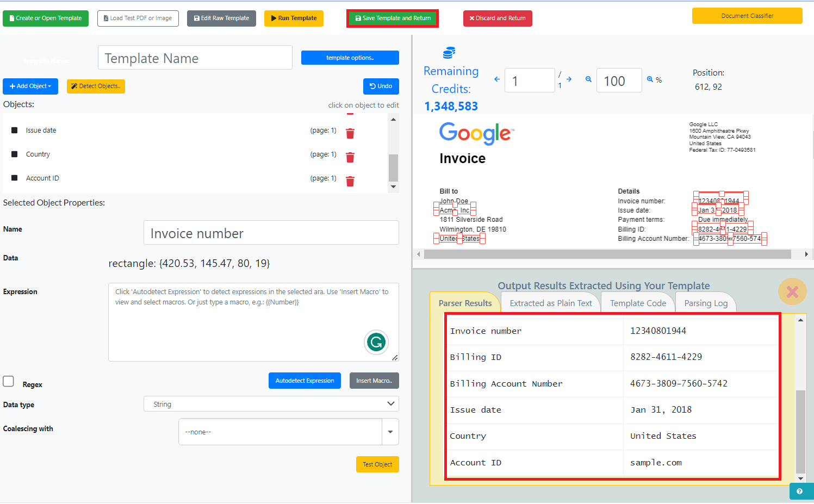Zoom out with magnifier icon

click(588, 79)
